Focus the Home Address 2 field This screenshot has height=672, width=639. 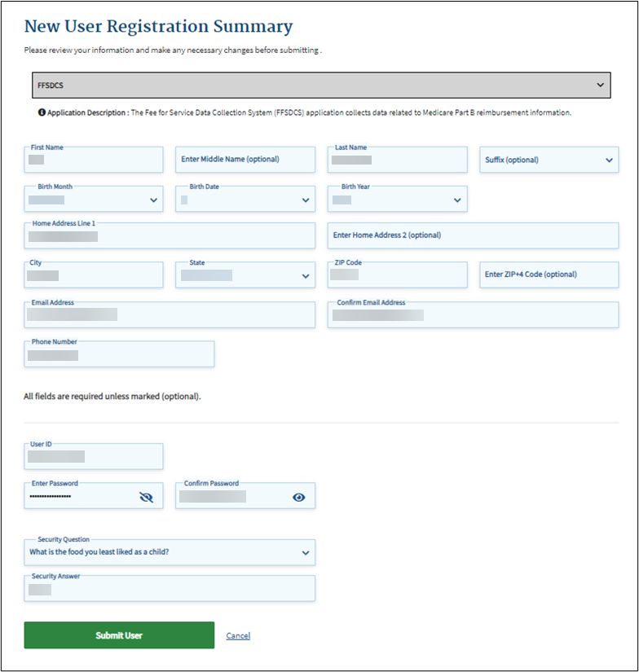(x=473, y=235)
